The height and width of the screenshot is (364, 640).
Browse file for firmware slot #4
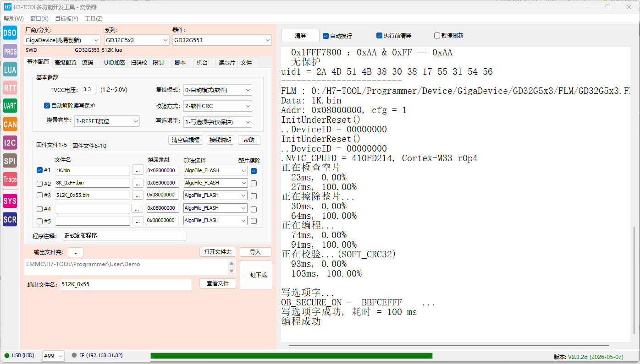point(138,208)
